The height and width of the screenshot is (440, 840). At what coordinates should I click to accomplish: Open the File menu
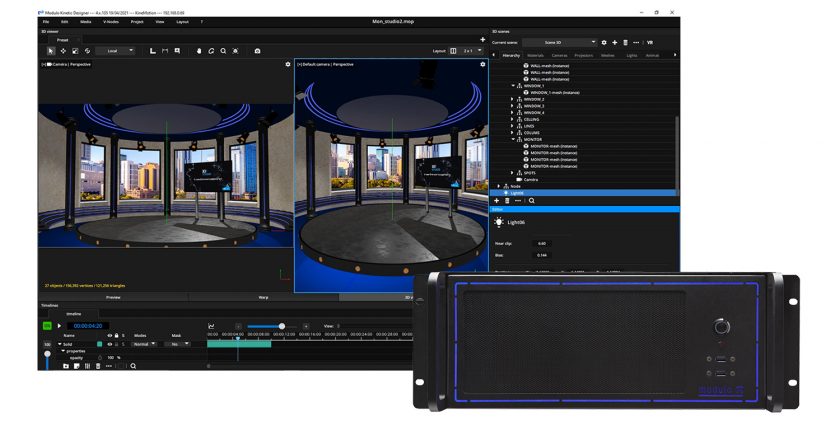[46, 22]
